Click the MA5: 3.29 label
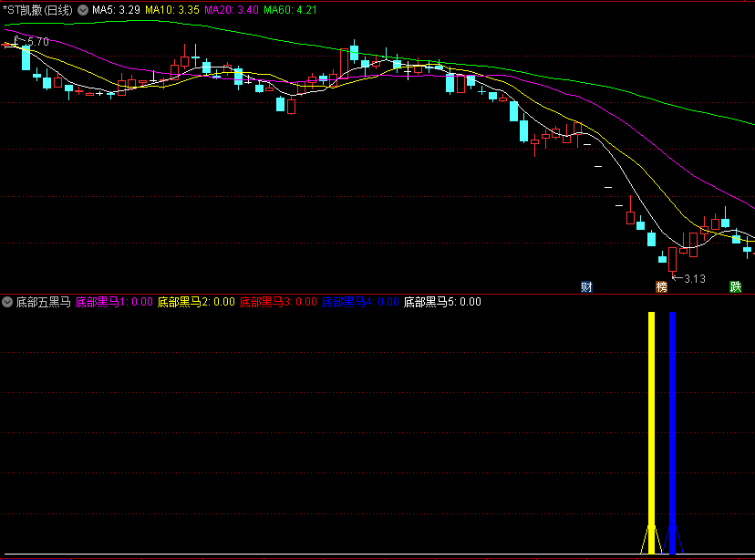 116,10
